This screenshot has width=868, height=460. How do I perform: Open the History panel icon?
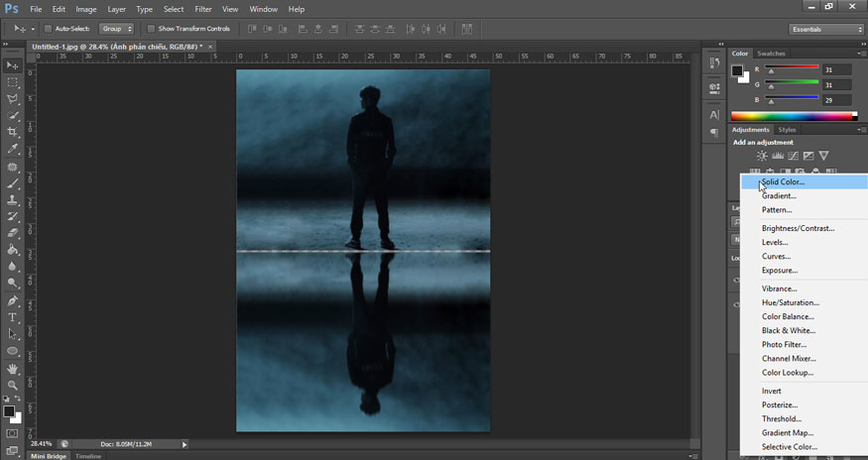pos(714,63)
